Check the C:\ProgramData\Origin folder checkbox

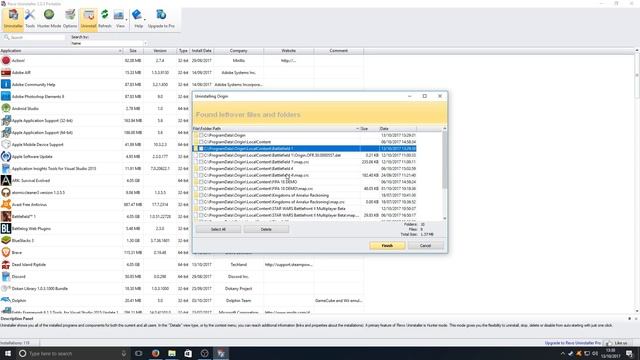(201, 135)
